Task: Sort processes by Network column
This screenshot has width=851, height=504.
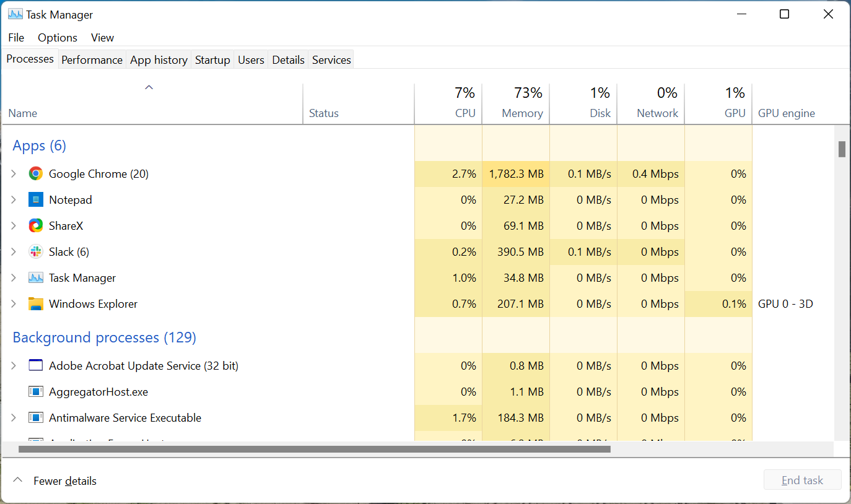Action: (650, 104)
